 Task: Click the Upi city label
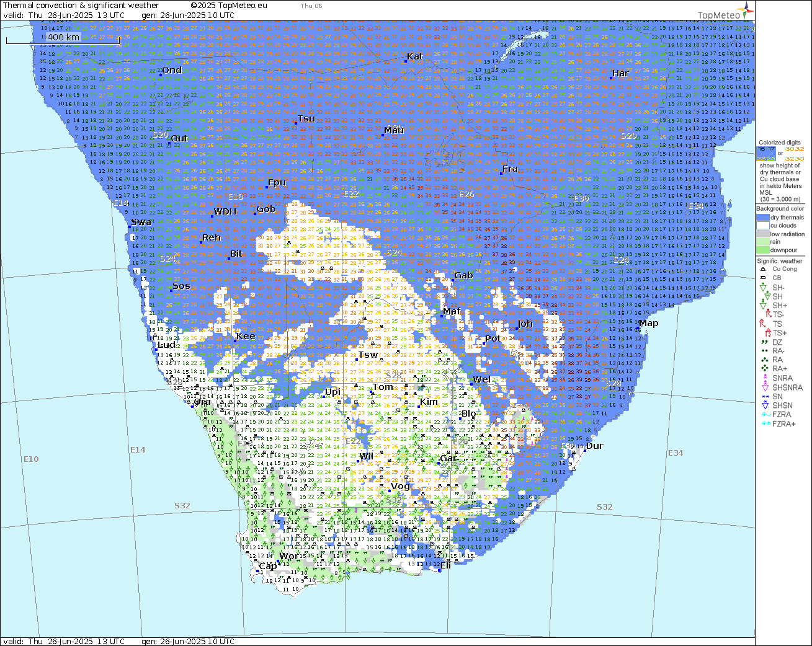[x=332, y=392]
